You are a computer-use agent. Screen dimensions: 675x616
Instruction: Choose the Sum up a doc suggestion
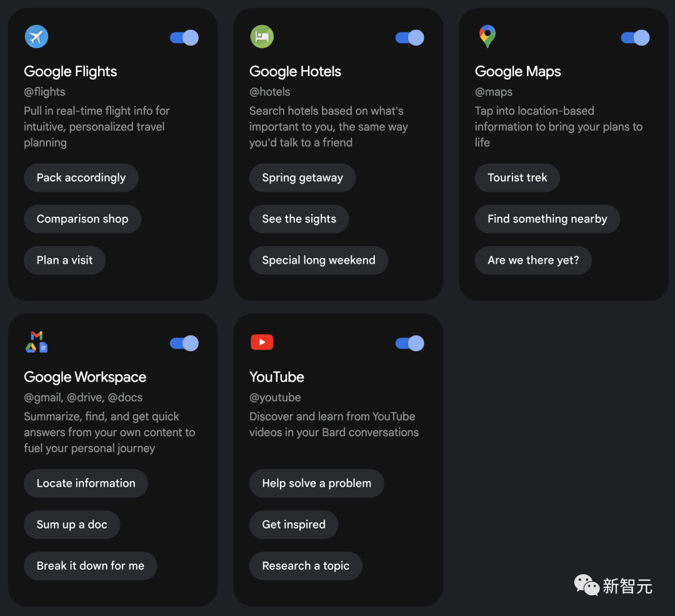[72, 524]
